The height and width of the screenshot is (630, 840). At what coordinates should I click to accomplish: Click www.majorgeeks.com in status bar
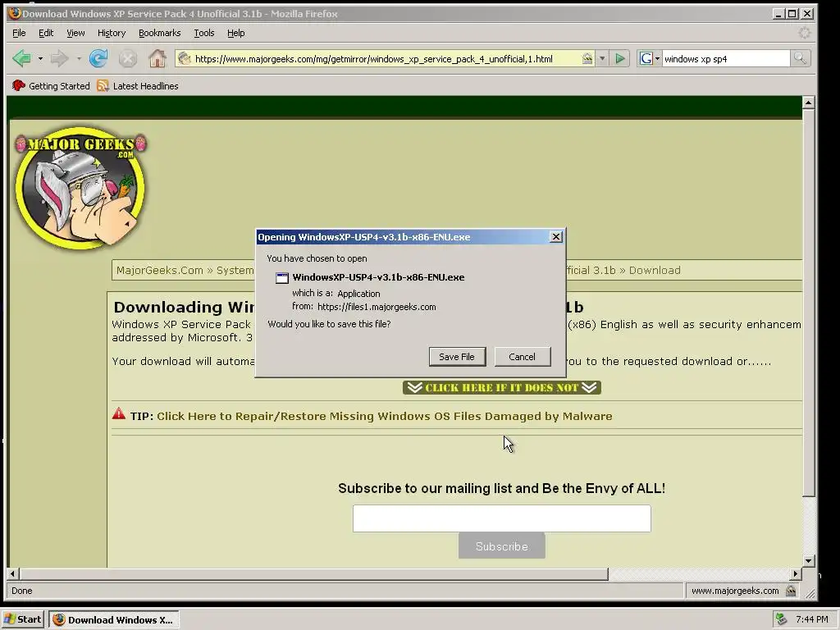pyautogui.click(x=735, y=591)
